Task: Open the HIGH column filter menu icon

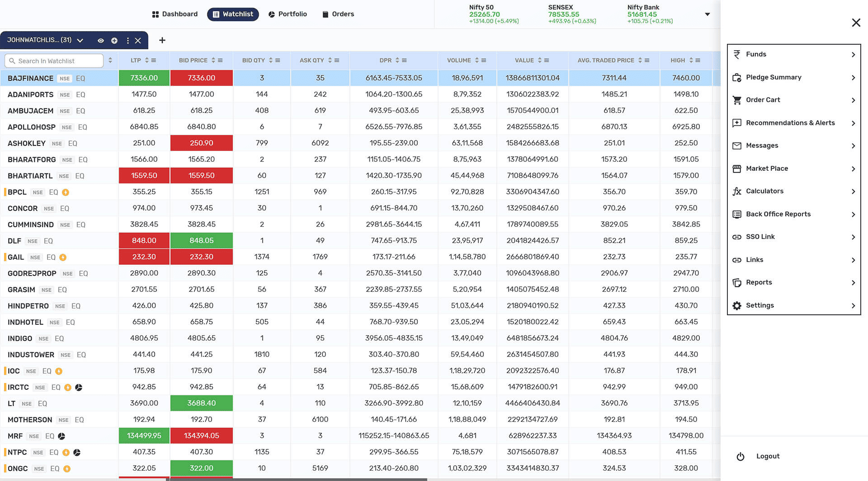Action: click(698, 61)
